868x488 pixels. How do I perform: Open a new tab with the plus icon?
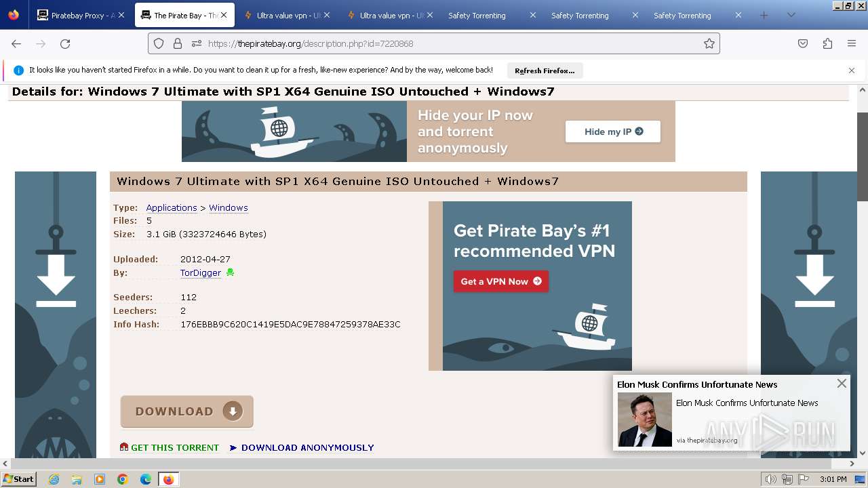764,15
